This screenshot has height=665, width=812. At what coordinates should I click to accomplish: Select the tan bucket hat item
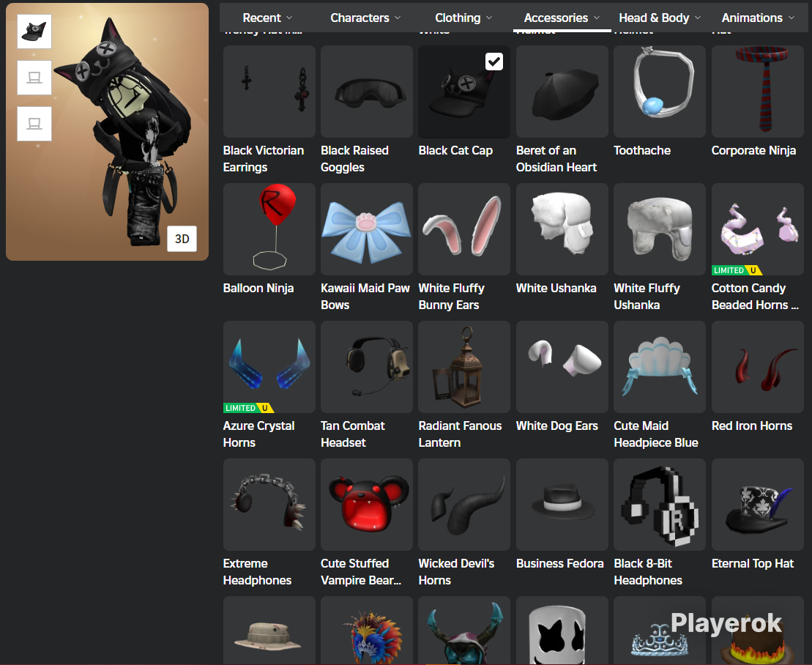pos(269,631)
